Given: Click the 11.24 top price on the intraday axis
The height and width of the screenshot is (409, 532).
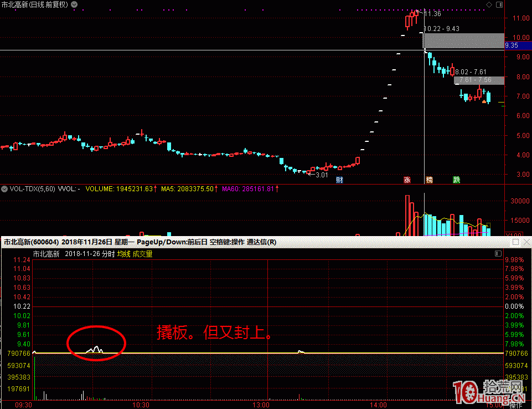Looking at the screenshot, I should pyautogui.click(x=22, y=260).
